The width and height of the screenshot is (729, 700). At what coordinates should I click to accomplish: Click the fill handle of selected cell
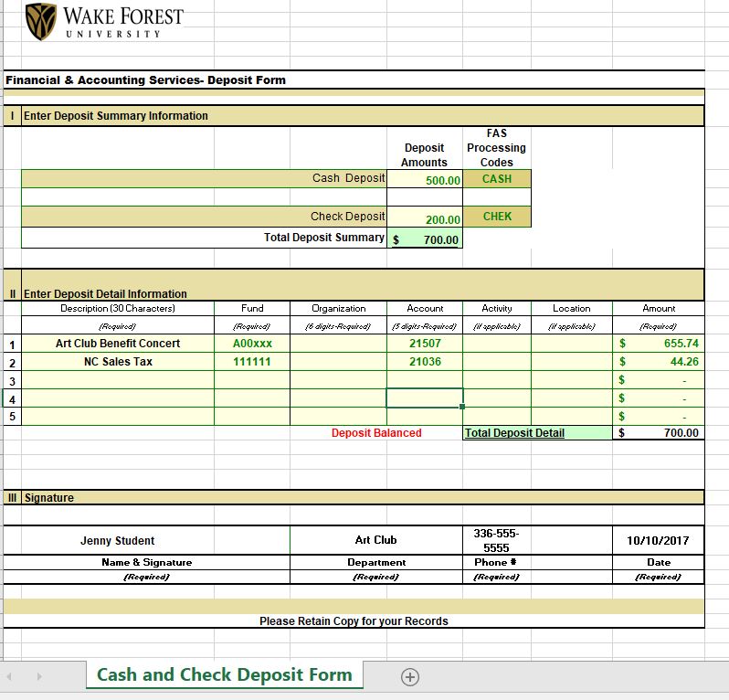tap(462, 407)
